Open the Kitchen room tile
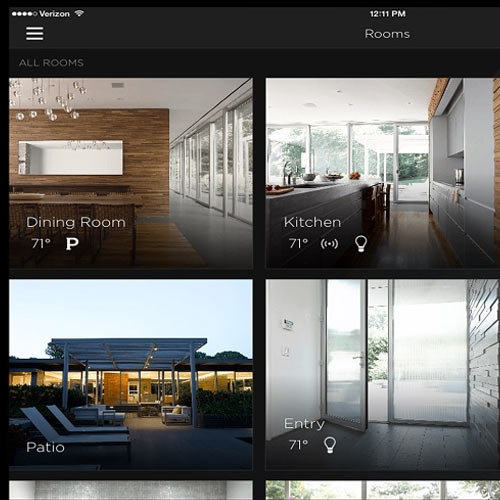 [383, 173]
